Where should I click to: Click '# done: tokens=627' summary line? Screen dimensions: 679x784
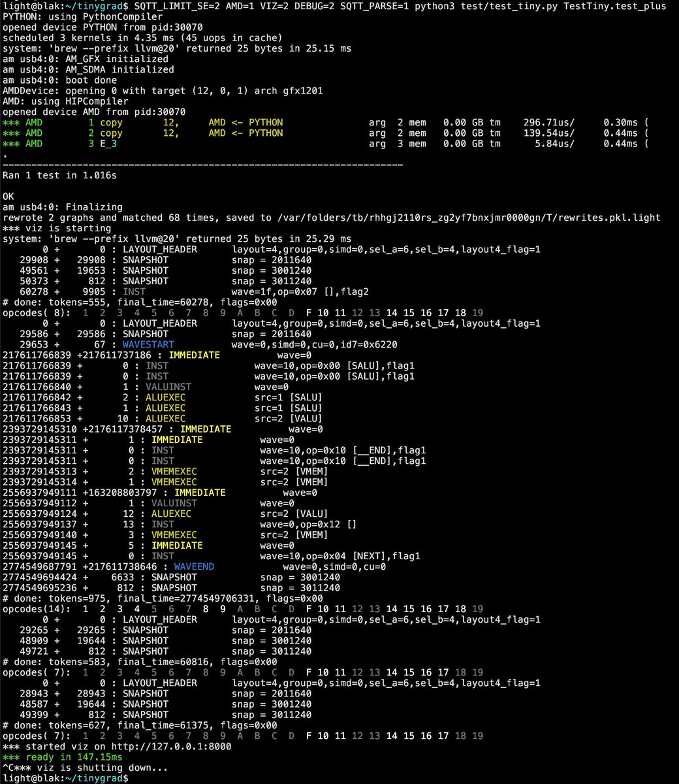point(140,725)
